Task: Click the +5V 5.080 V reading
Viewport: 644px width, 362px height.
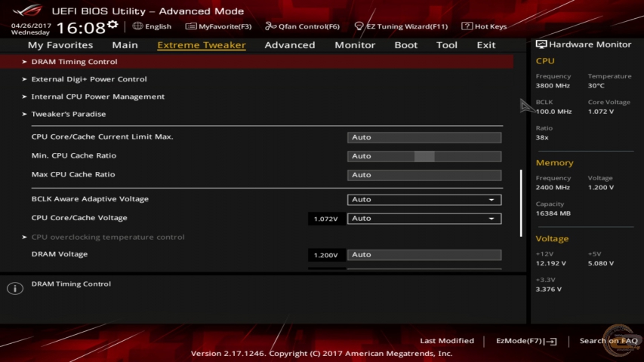Action: click(601, 263)
